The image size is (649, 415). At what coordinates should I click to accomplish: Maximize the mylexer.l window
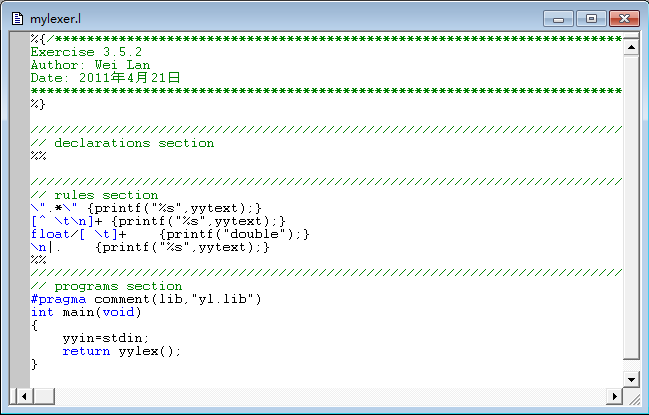click(591, 19)
